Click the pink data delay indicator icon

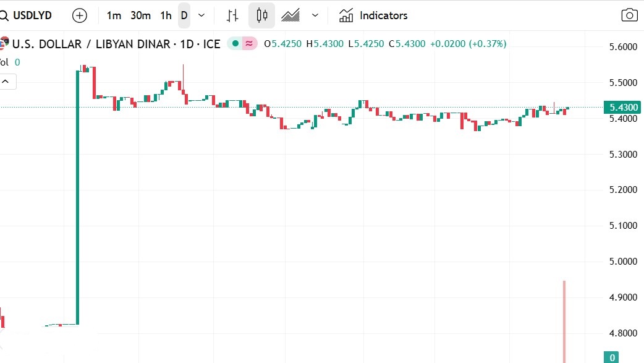pyautogui.click(x=249, y=44)
